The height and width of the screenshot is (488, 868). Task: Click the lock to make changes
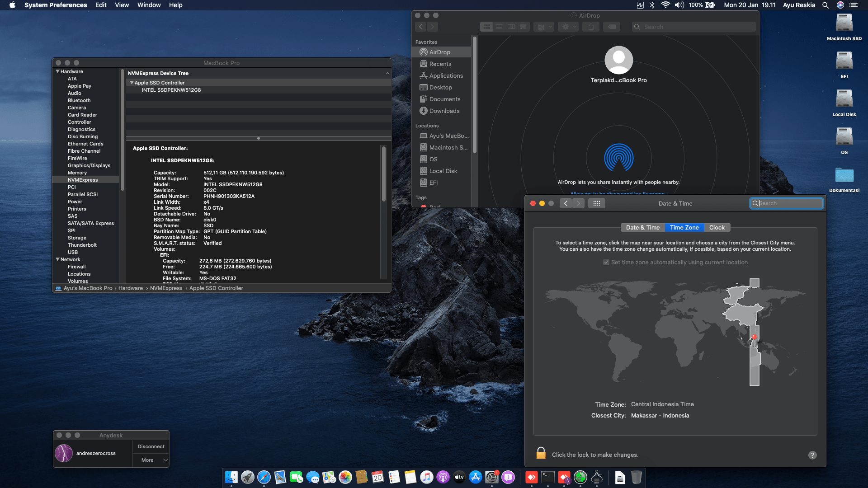tap(541, 453)
